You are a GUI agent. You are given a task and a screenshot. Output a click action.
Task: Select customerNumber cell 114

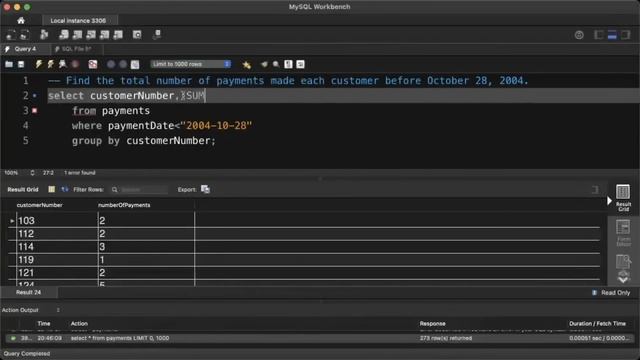pyautogui.click(x=57, y=247)
